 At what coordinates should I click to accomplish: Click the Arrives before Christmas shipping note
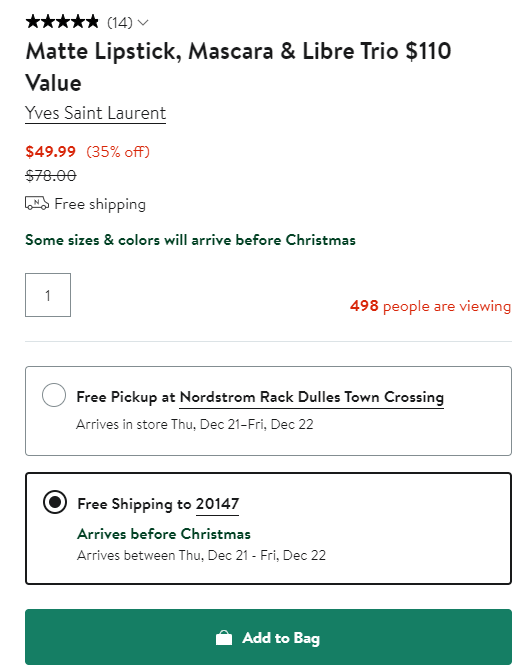pos(164,534)
